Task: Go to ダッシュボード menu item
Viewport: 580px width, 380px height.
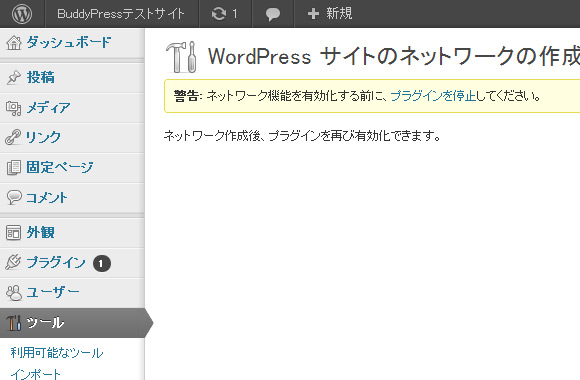Action: (x=69, y=42)
